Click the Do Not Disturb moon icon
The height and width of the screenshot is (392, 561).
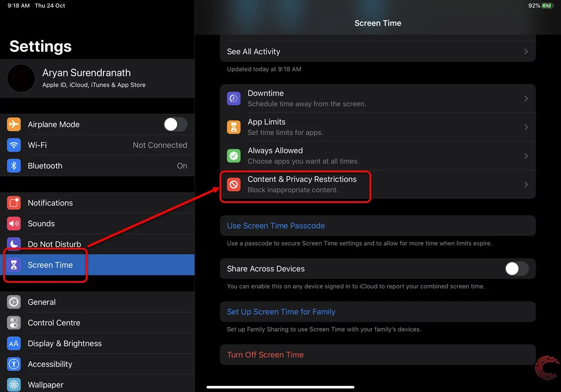(14, 244)
